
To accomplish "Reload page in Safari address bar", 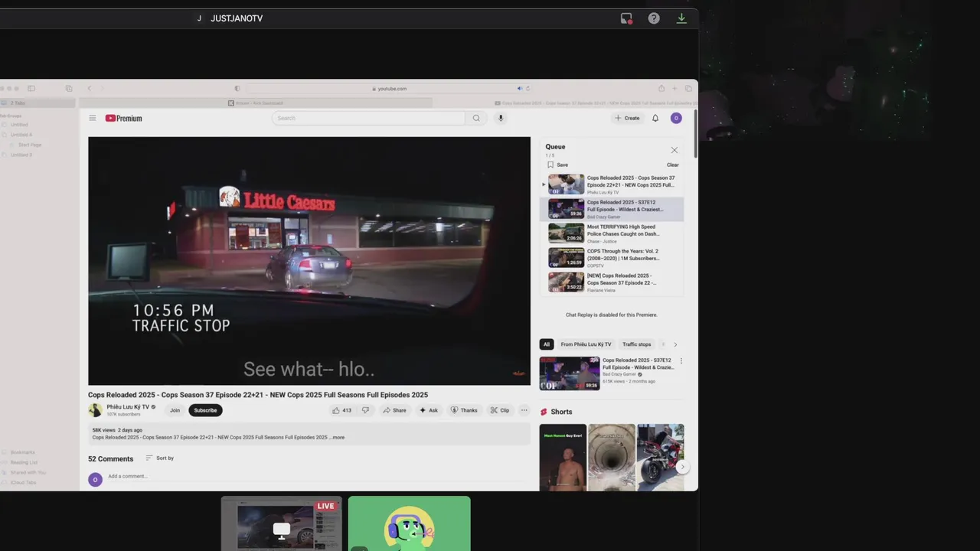I will tap(528, 89).
